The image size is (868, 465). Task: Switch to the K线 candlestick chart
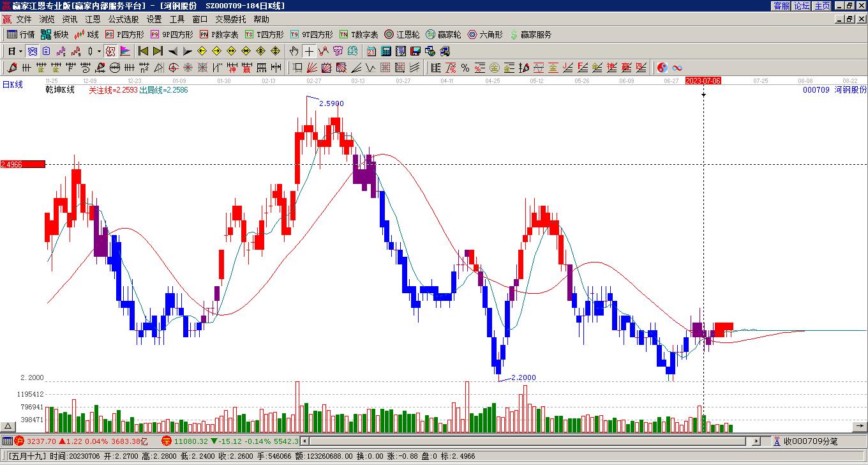[x=87, y=34]
